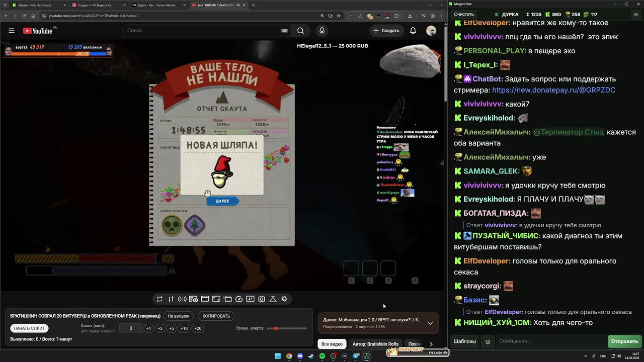
Task: Open the emoji picker in chat
Action: [488, 341]
